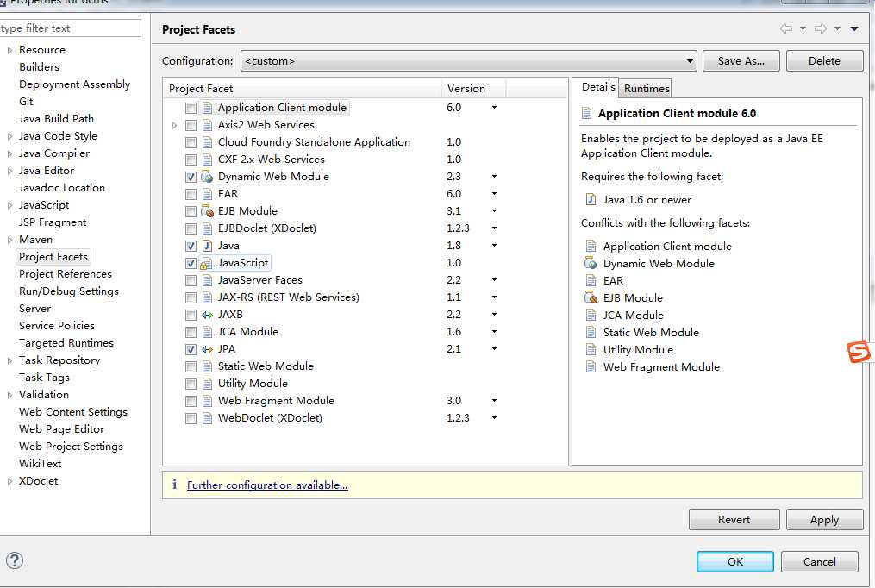Click the forward navigation arrow icon

click(821, 28)
